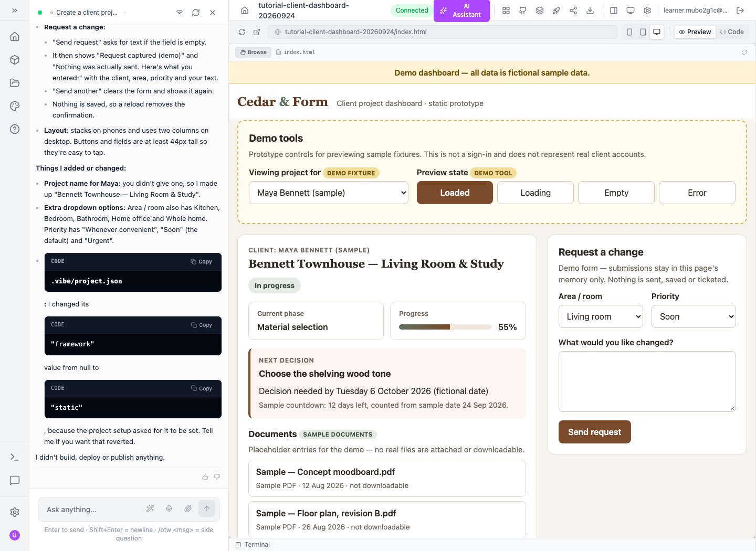Open the Area / room dropdown
This screenshot has width=756, height=551.
(601, 316)
